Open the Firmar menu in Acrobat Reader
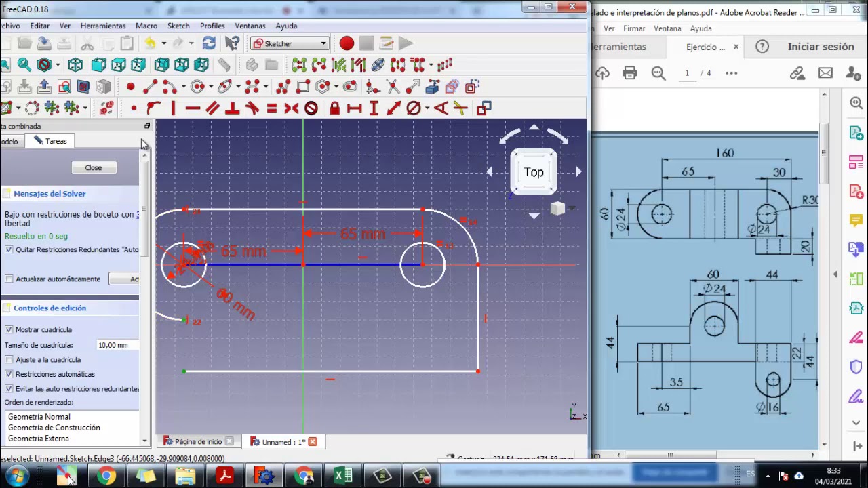Screen dimensions: 868x488 click(x=634, y=28)
